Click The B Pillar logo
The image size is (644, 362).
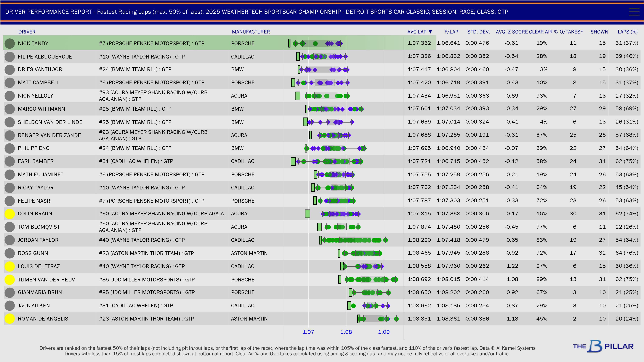click(603, 346)
